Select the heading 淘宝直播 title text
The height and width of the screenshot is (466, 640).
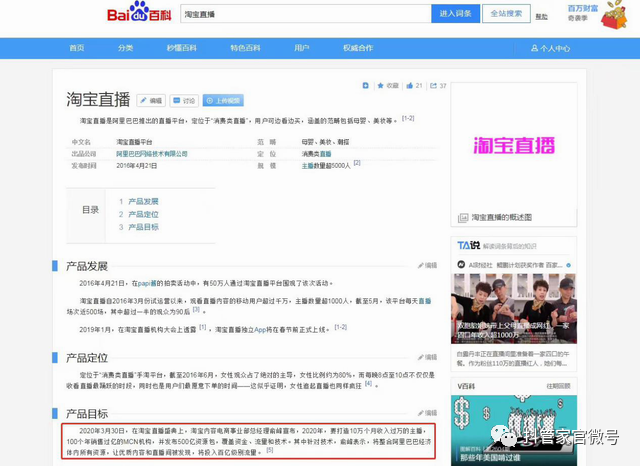click(x=98, y=100)
